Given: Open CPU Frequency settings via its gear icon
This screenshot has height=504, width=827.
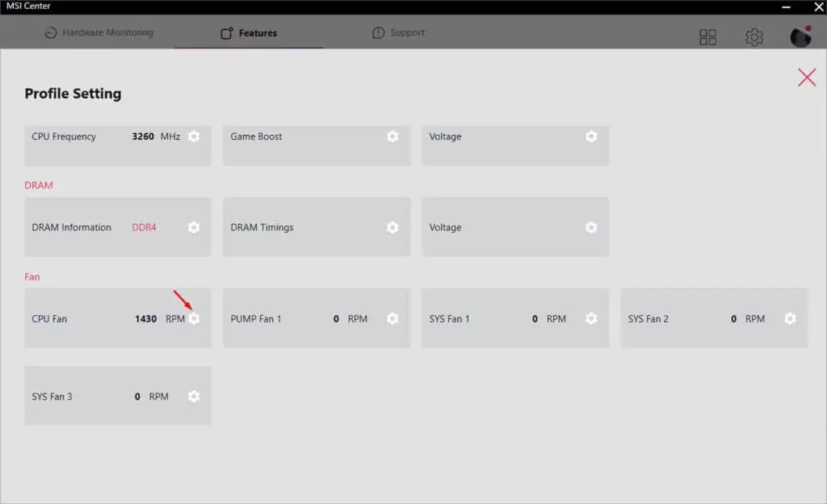Looking at the screenshot, I should [194, 136].
